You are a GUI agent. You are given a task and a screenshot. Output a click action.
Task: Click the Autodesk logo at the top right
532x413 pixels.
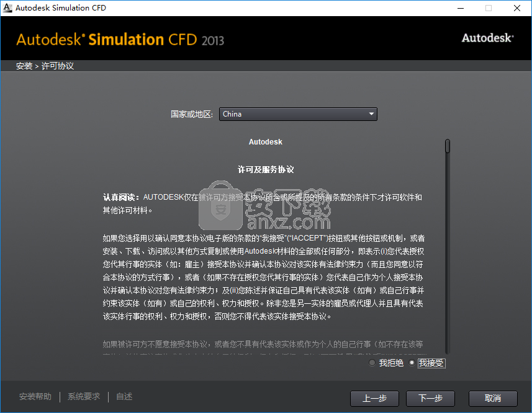point(487,38)
